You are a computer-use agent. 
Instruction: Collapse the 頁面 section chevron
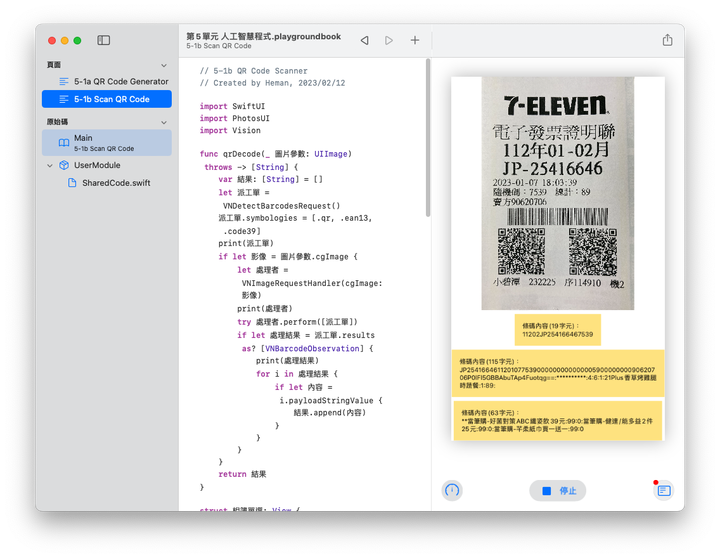point(164,64)
